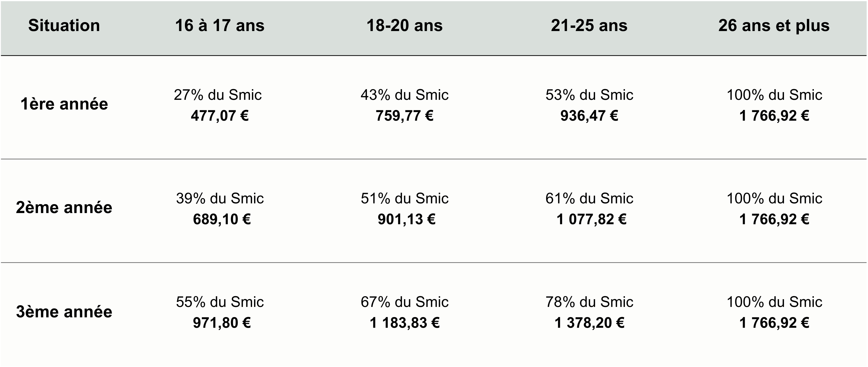Select the 3ème année 1 766,92 € cell
868x367 pixels.
774,323
